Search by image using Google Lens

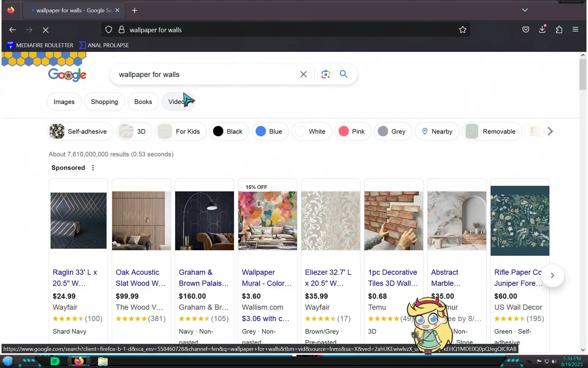[326, 74]
